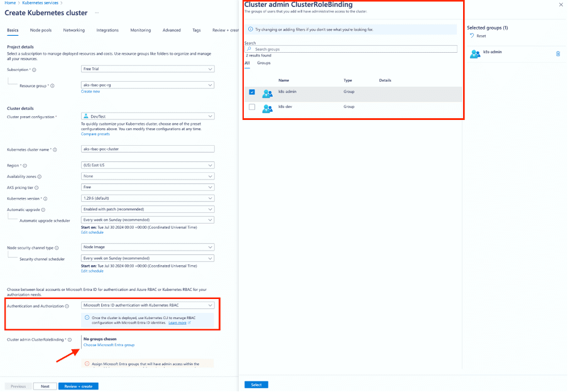Image resolution: width=568 pixels, height=392 pixels.
Task: Open the Subscription dropdown showing Free Trial
Action: [x=148, y=69]
